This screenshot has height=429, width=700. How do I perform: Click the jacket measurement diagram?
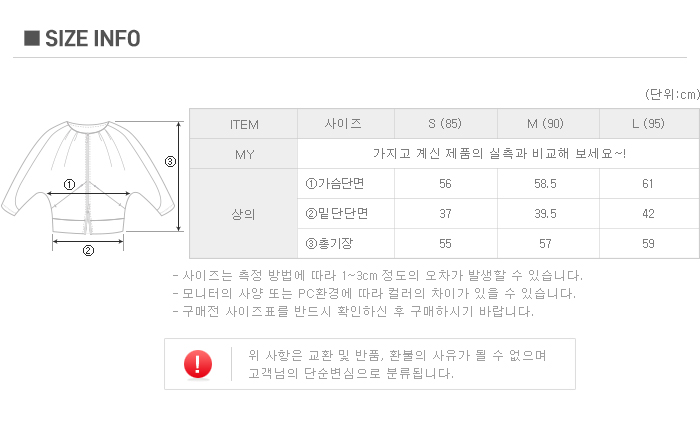[x=90, y=180]
